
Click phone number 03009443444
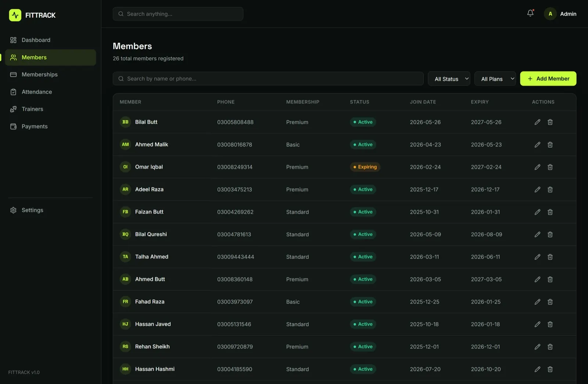[x=236, y=257]
